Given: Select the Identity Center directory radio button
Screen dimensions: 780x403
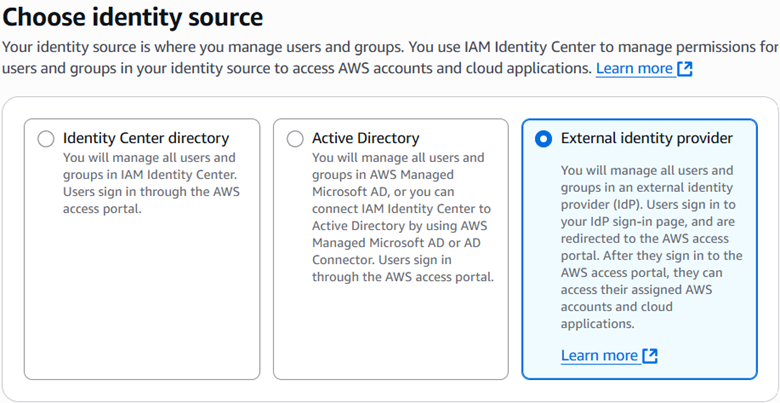Looking at the screenshot, I should click(x=46, y=139).
